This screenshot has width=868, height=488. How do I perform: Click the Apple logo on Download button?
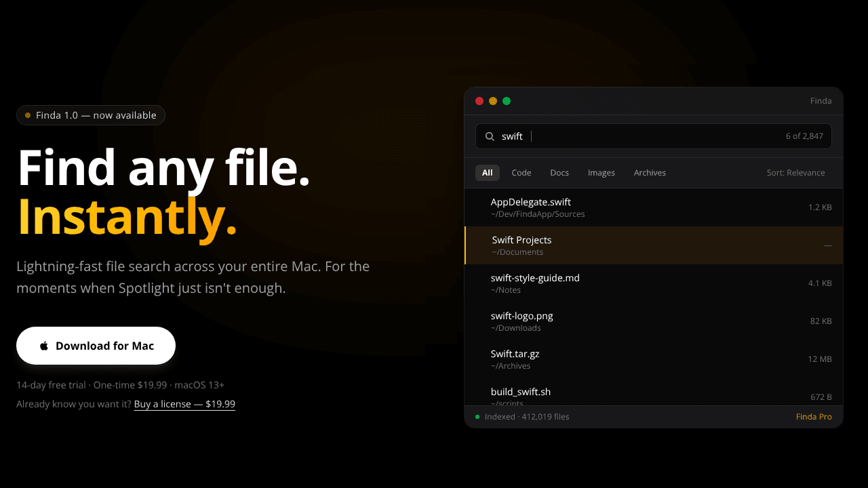(x=44, y=346)
